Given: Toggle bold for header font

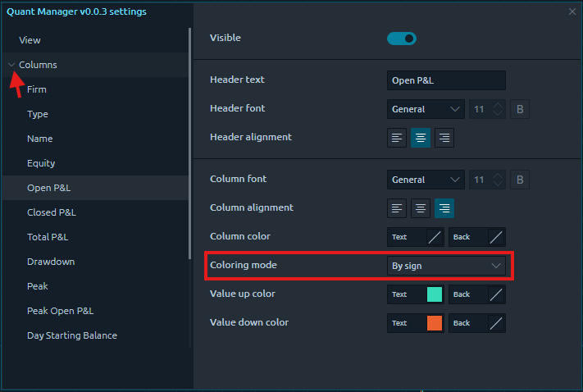Looking at the screenshot, I should (x=519, y=109).
